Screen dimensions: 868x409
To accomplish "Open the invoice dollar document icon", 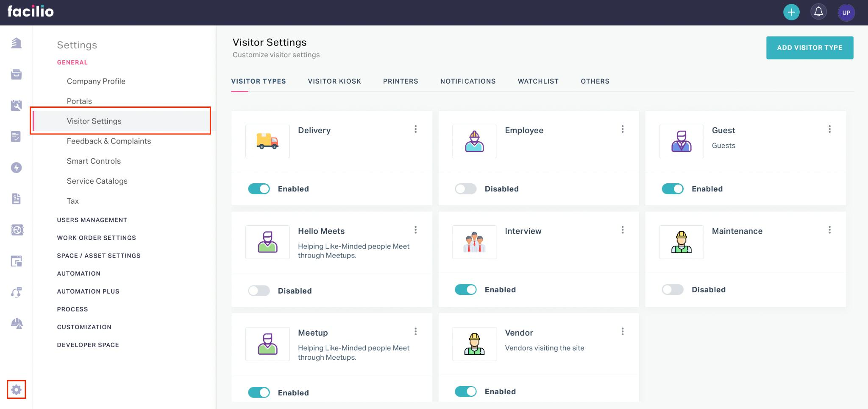I will point(16,199).
